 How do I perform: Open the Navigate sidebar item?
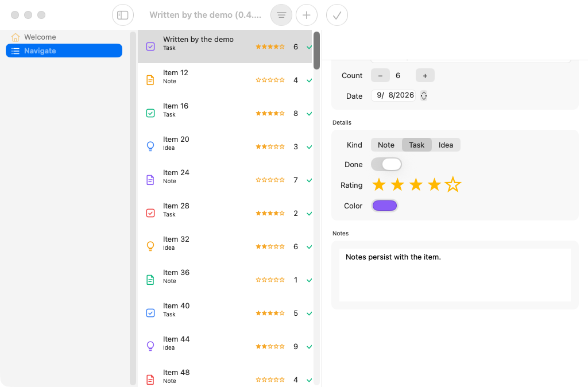(x=64, y=51)
